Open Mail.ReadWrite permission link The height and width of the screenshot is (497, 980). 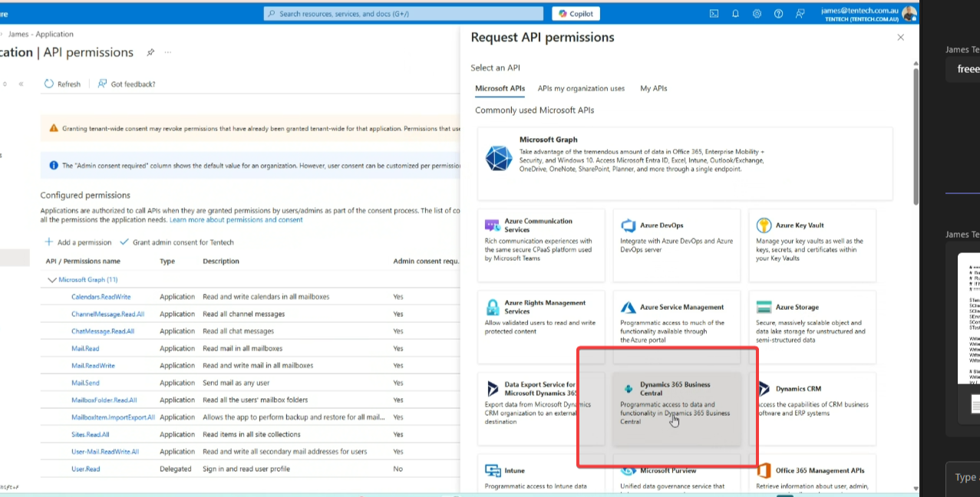(93, 366)
